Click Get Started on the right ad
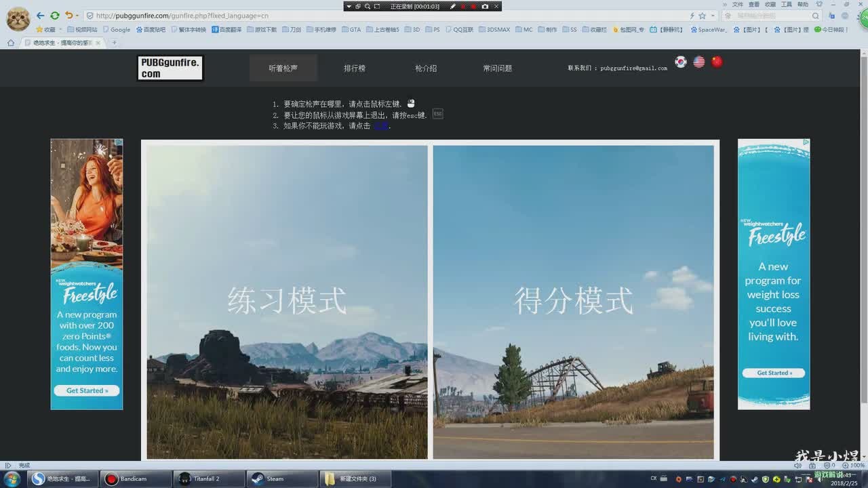Viewport: 868px width, 488px height. pos(774,373)
